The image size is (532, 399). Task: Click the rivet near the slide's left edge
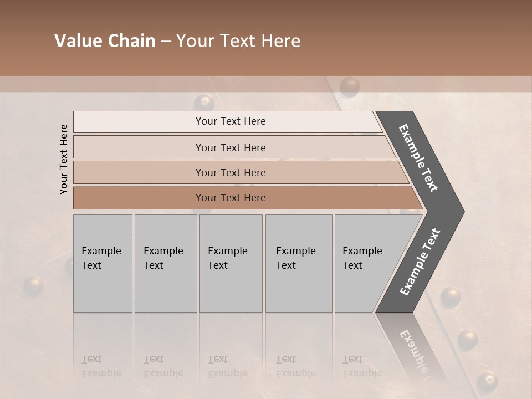pyautogui.click(x=33, y=287)
